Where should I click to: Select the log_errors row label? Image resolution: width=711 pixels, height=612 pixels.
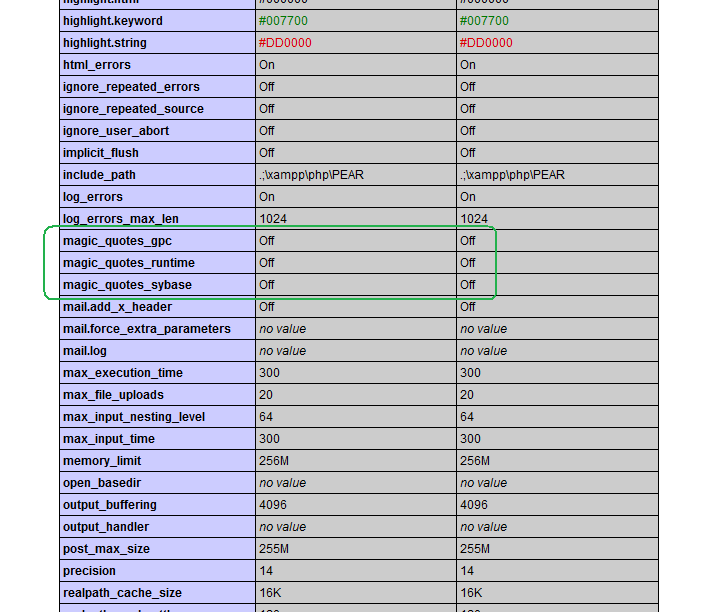tap(93, 197)
